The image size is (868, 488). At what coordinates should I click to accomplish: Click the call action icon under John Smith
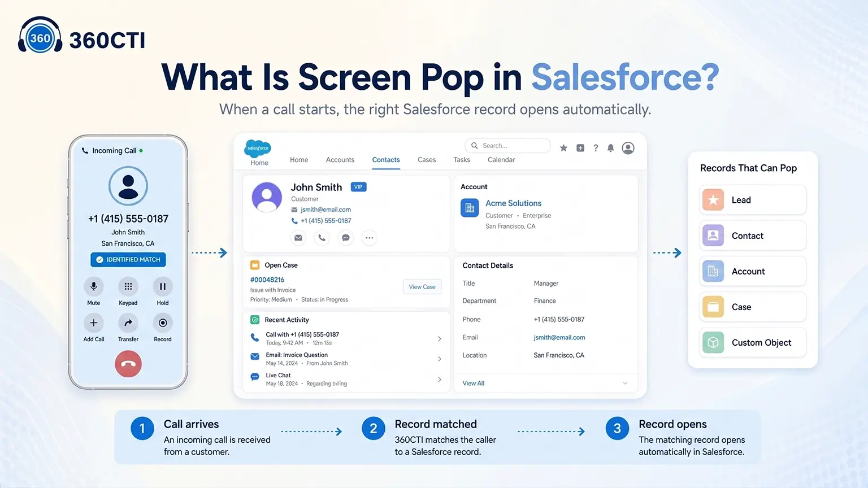coord(322,238)
